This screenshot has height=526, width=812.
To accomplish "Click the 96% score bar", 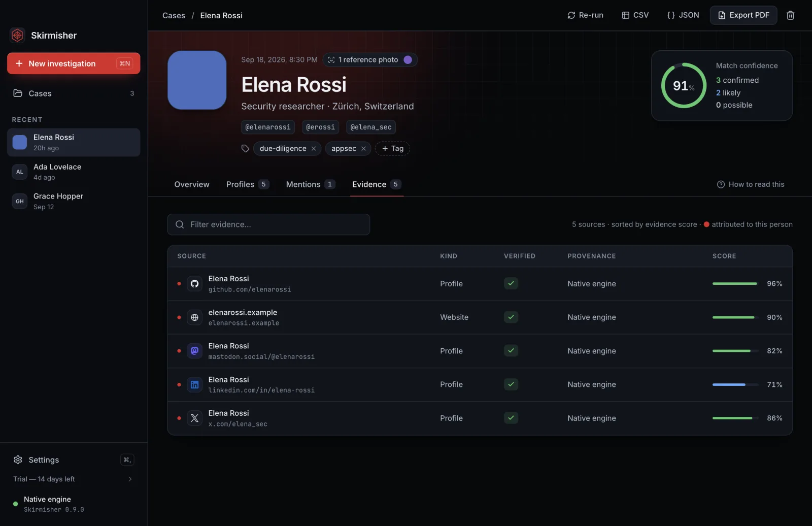I will [735, 284].
